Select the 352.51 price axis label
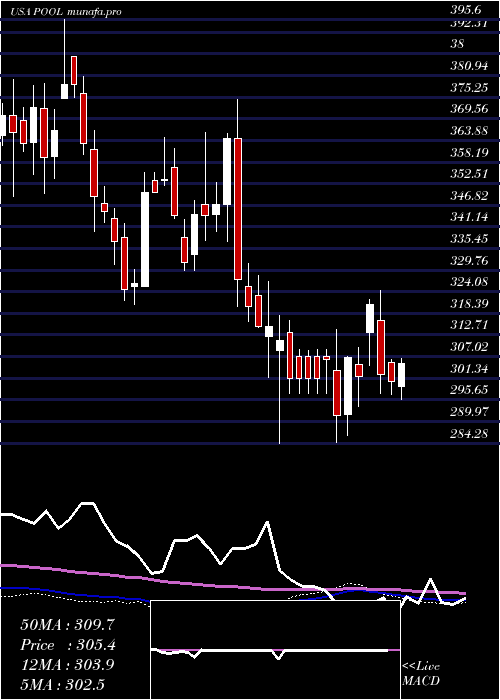Viewport: 500px width, 700px height. point(469,174)
